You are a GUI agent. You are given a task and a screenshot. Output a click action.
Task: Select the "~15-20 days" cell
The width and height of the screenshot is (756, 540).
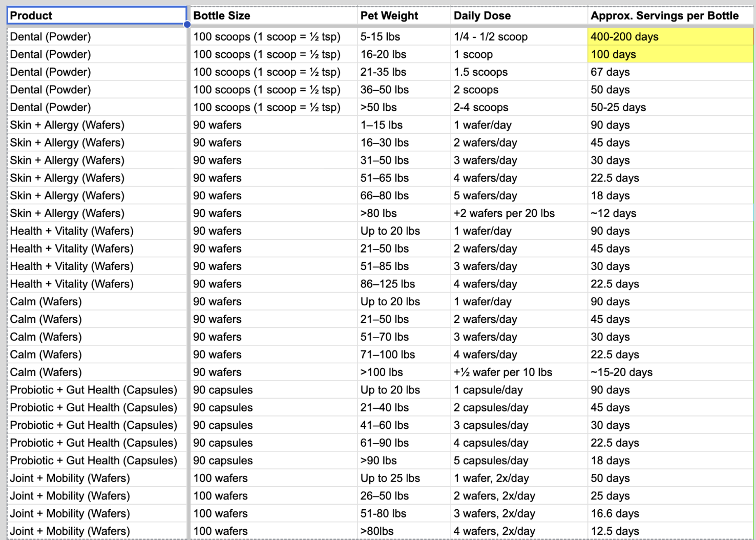[x=670, y=372]
